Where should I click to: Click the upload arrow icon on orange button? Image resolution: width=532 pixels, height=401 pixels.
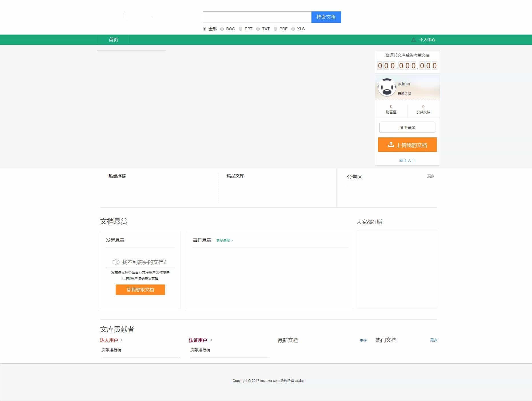click(391, 145)
